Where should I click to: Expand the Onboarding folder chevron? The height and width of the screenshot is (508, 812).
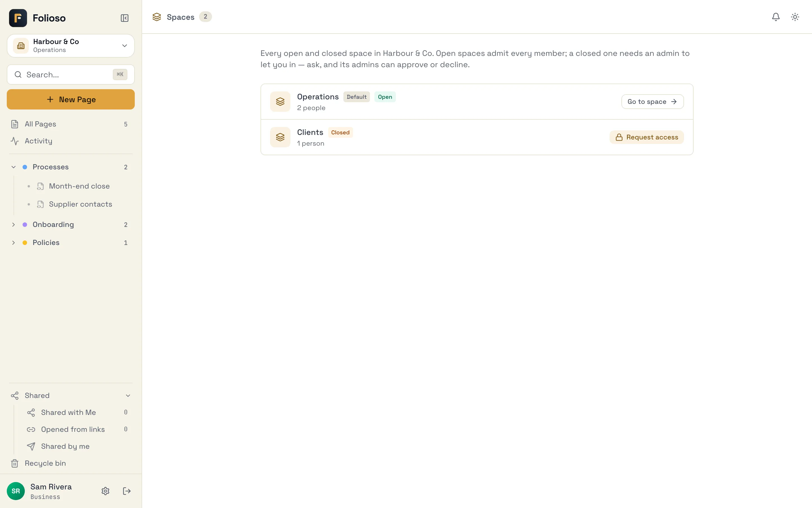(14, 224)
